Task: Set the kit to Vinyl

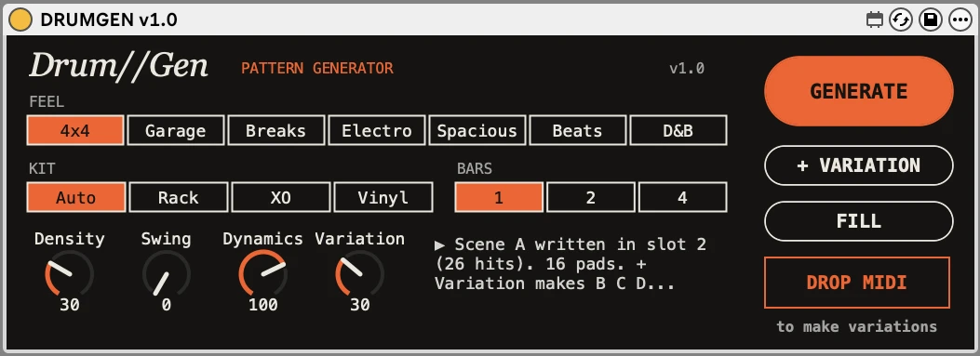Action: pyautogui.click(x=383, y=197)
